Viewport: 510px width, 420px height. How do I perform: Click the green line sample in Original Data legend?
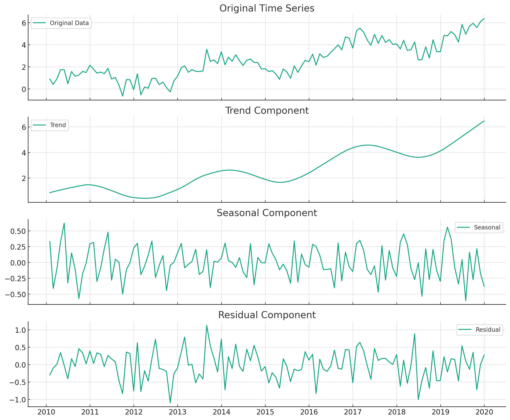(x=39, y=23)
